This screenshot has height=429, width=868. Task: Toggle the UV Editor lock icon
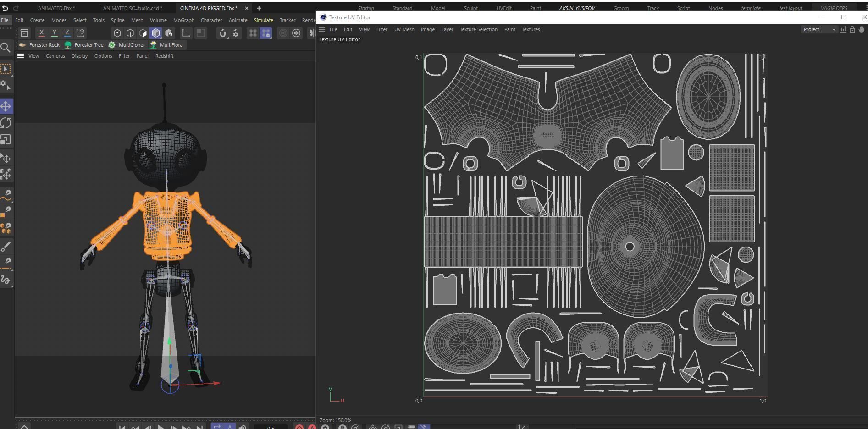[x=852, y=29]
